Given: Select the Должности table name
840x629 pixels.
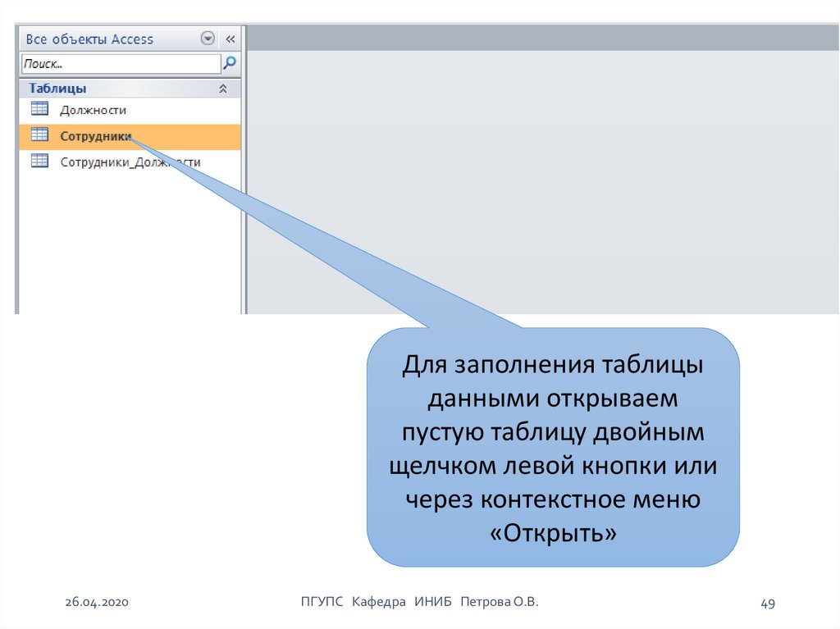Looking at the screenshot, I should point(93,110).
